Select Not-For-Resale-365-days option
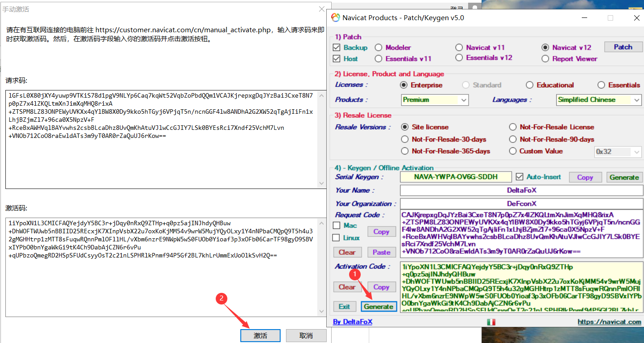 point(405,151)
